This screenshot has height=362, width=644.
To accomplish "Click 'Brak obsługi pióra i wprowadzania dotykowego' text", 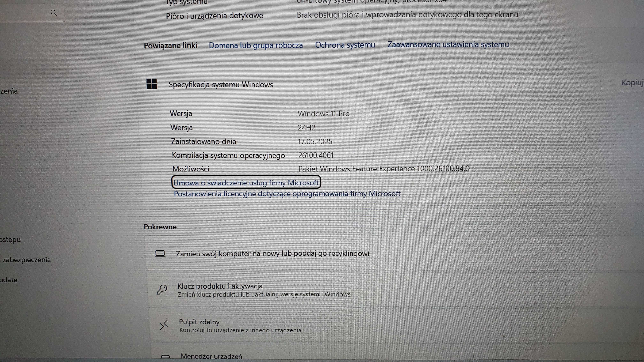I will pyautogui.click(x=407, y=15).
